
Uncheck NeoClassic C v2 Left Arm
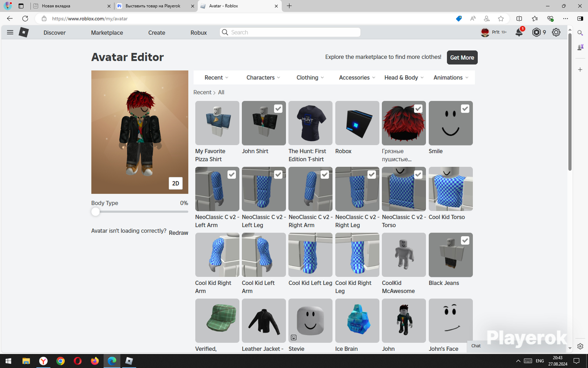coord(232,174)
